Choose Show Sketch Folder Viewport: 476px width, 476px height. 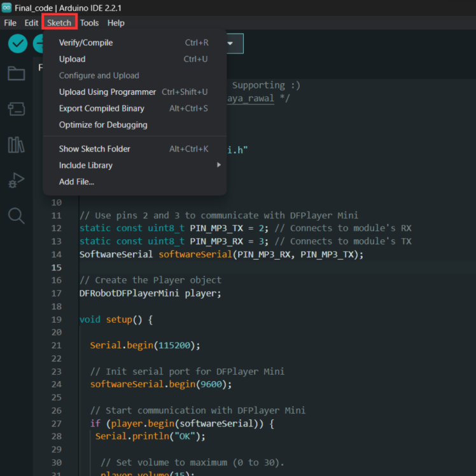[x=95, y=149]
